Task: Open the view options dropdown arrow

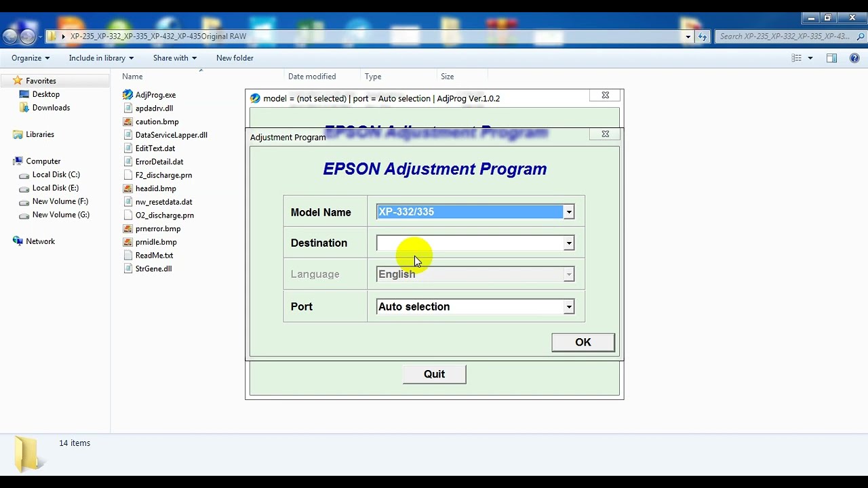Action: (x=810, y=58)
